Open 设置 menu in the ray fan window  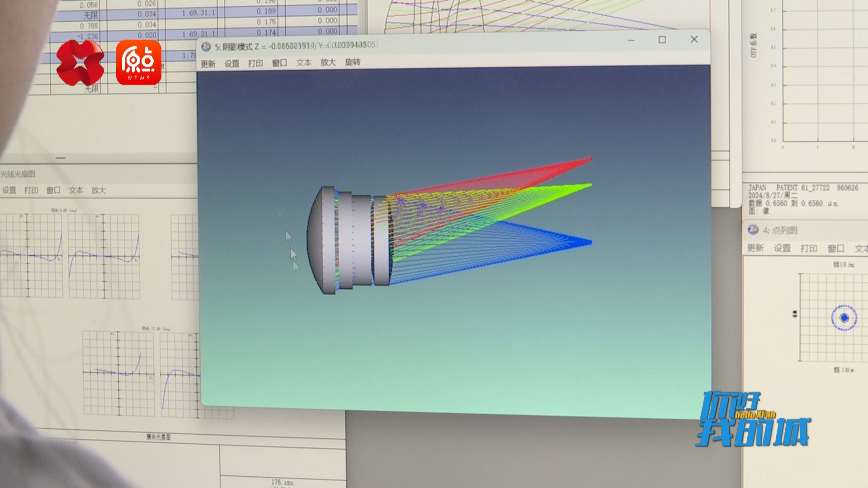coord(9,190)
